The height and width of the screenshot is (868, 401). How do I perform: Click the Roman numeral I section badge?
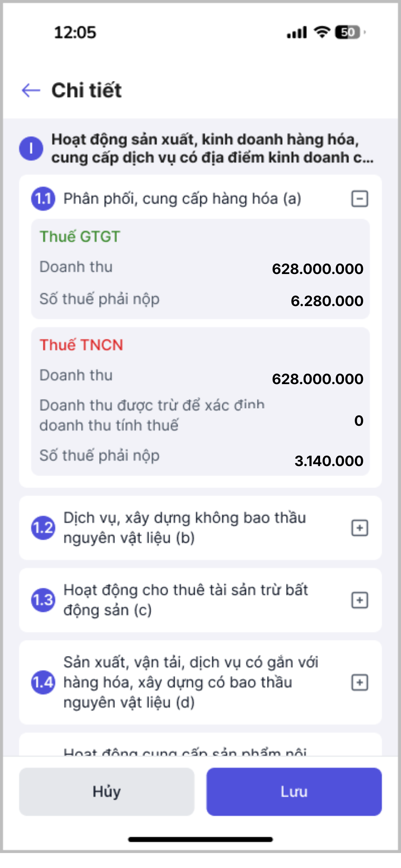tap(31, 148)
